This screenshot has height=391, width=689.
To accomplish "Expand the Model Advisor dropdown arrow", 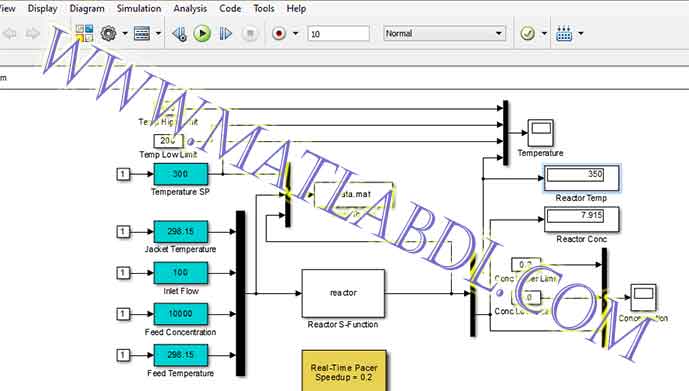I will coord(544,33).
